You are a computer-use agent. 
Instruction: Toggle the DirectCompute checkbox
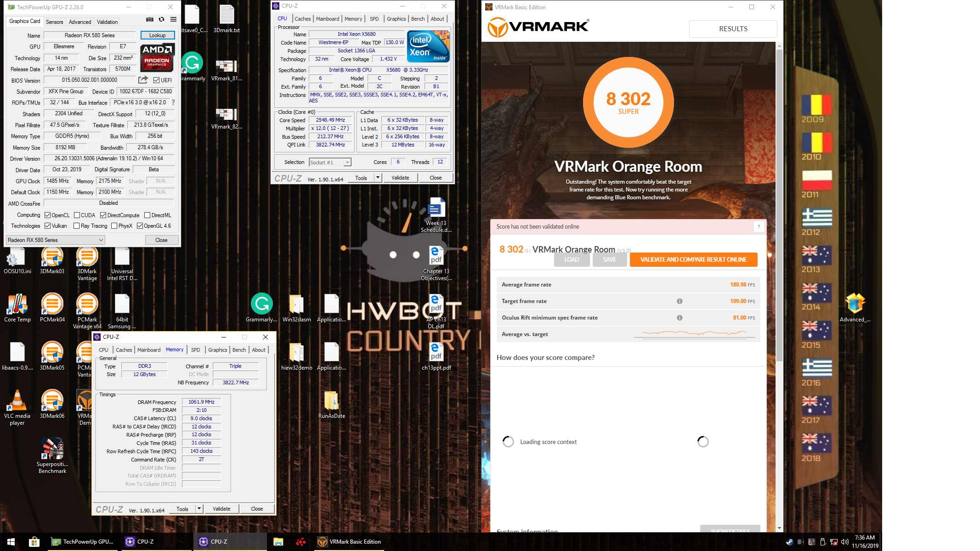[103, 215]
